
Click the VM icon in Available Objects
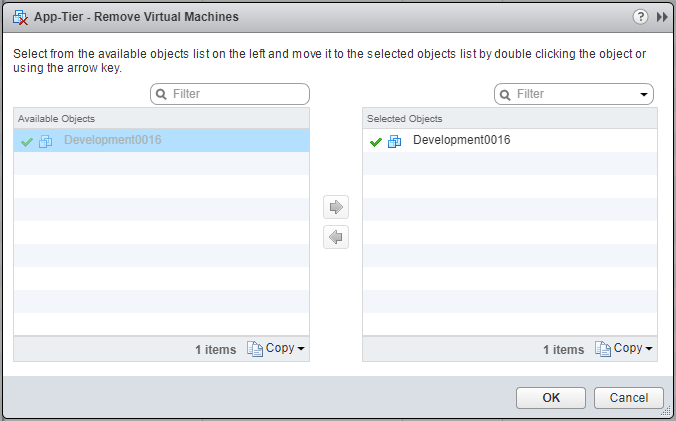pyautogui.click(x=46, y=142)
